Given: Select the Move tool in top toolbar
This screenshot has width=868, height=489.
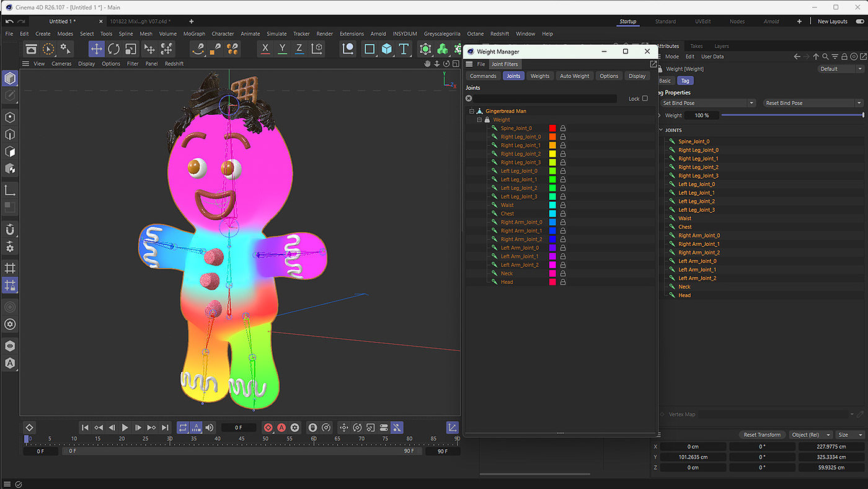Looking at the screenshot, I should [x=97, y=49].
